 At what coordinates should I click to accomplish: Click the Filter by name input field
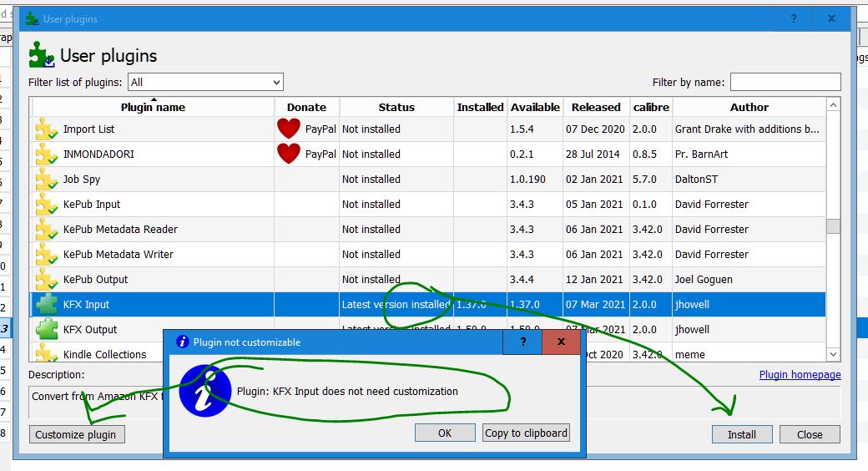coord(785,82)
